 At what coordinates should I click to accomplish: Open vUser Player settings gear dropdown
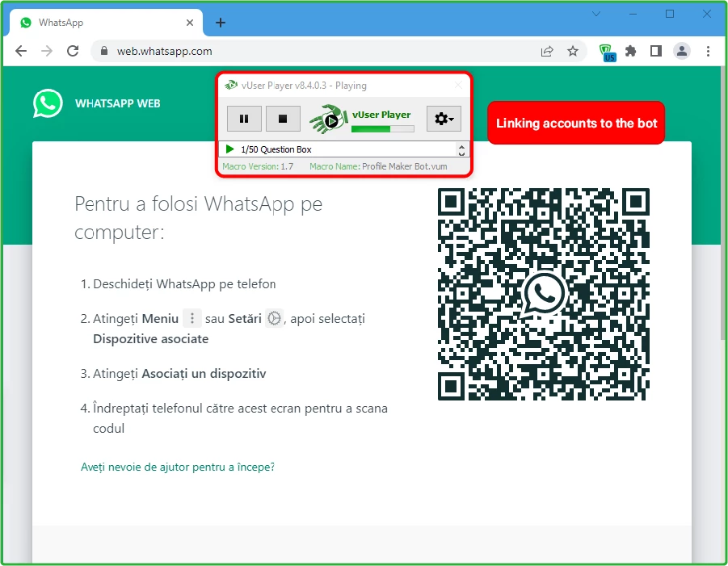[x=444, y=119]
